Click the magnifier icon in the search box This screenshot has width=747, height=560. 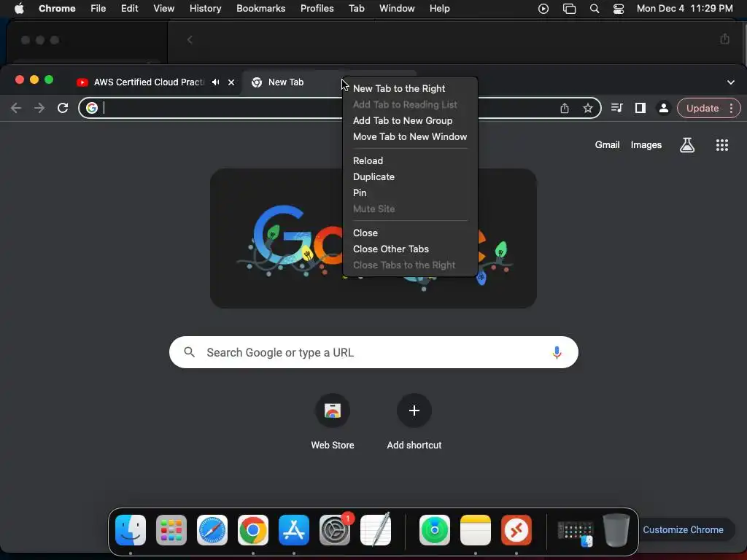pyautogui.click(x=190, y=352)
